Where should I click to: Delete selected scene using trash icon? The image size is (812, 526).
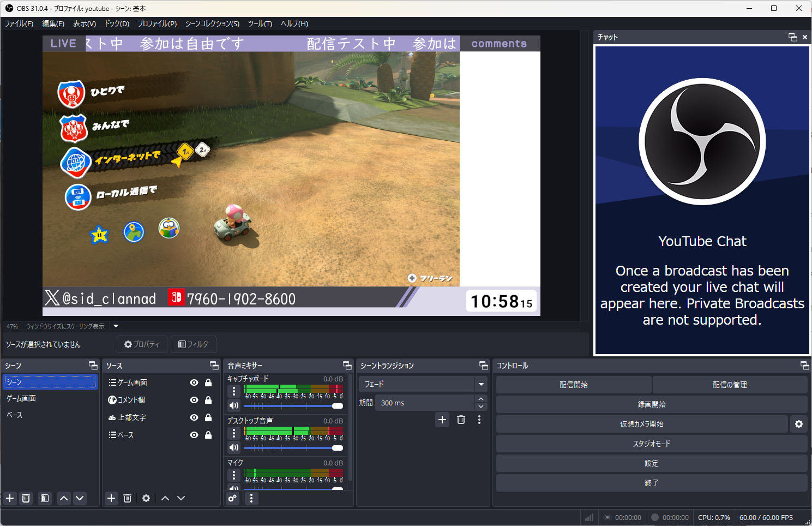(26, 498)
